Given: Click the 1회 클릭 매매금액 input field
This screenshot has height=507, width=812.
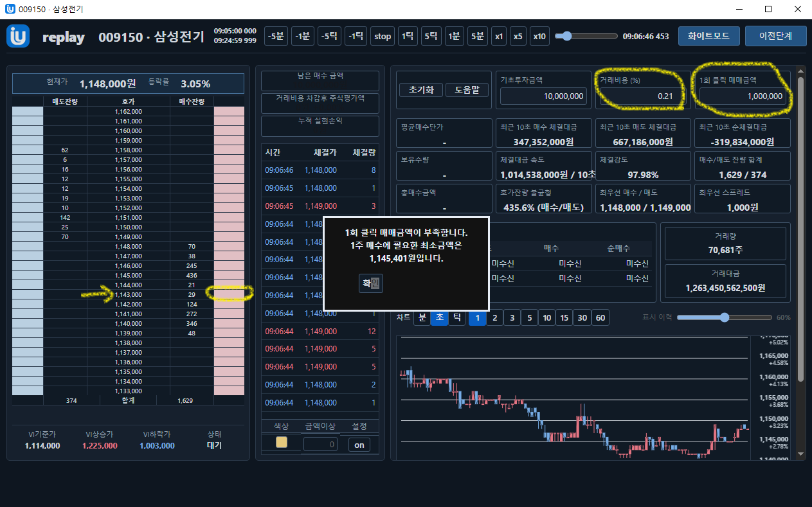Looking at the screenshot, I should (743, 96).
